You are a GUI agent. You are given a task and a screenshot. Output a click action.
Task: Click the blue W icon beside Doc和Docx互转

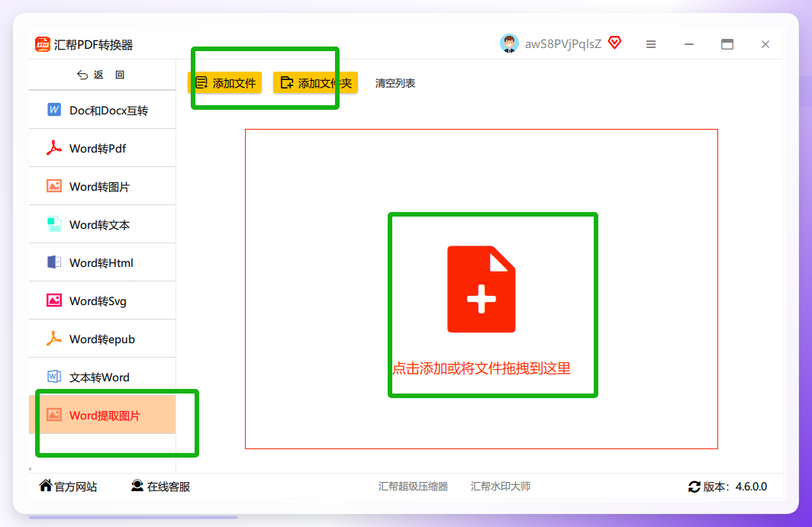pyautogui.click(x=54, y=110)
